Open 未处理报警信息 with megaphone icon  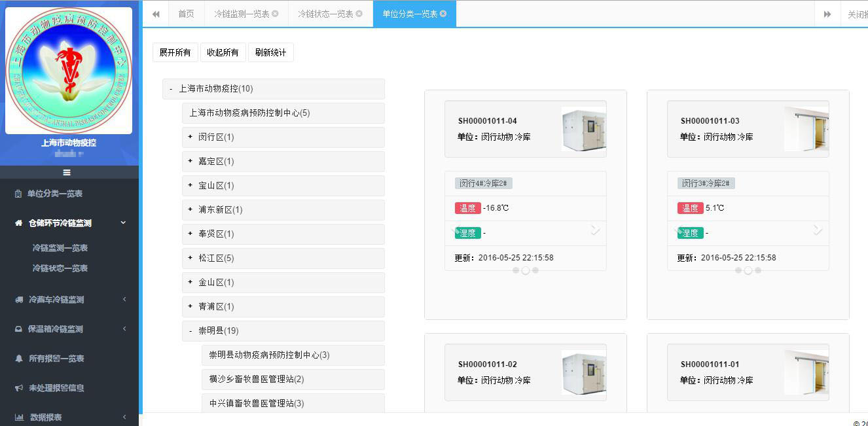click(x=56, y=388)
